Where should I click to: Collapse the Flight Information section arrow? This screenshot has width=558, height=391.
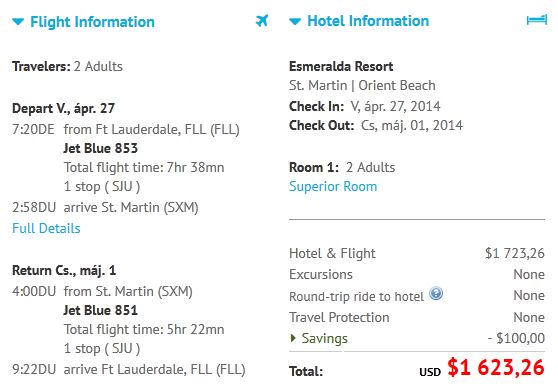[x=18, y=22]
